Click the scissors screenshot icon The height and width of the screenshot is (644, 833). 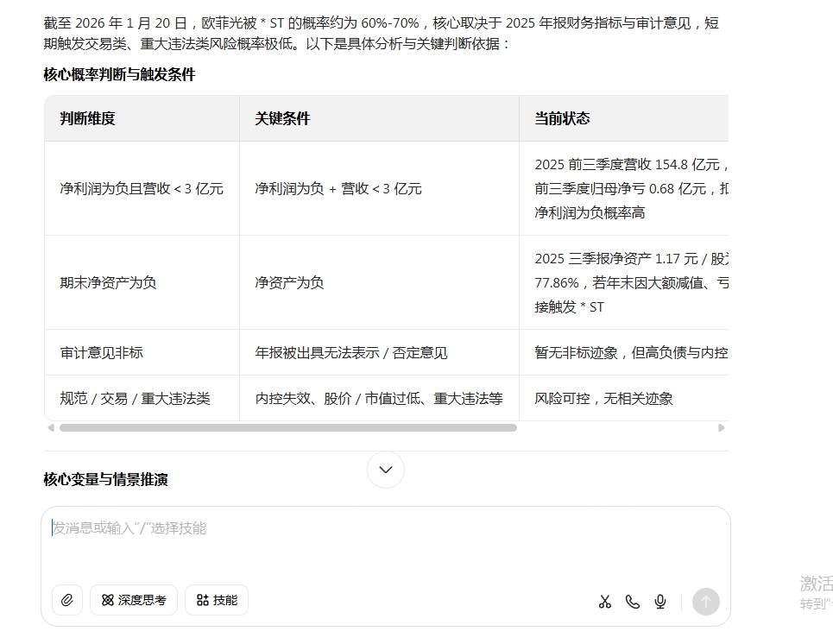pyautogui.click(x=604, y=602)
